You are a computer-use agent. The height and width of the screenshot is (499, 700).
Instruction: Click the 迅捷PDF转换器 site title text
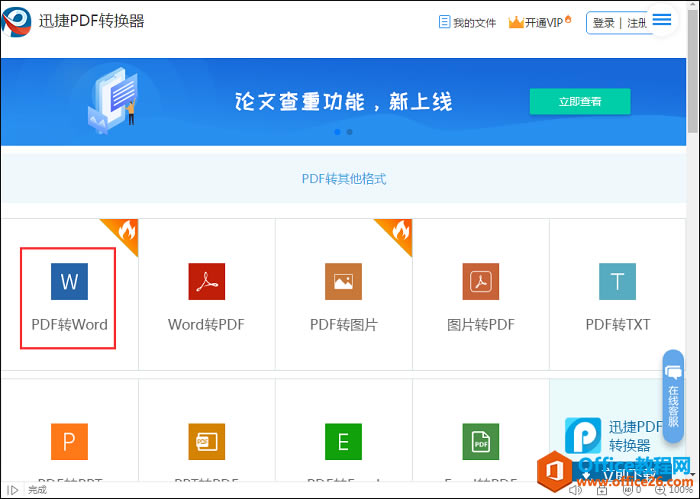(92, 21)
